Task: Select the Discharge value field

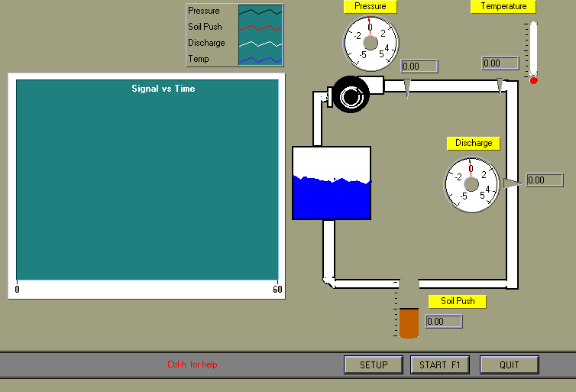Action: pyautogui.click(x=545, y=180)
